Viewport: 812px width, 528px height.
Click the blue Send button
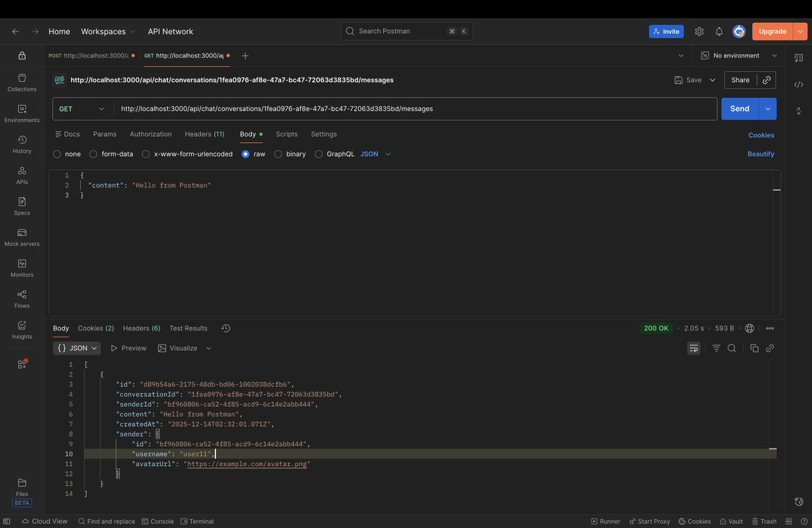click(740, 109)
